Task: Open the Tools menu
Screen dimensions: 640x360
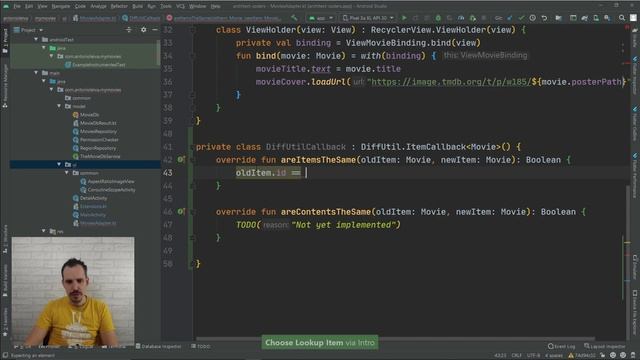Action: pyautogui.click(x=166, y=6)
